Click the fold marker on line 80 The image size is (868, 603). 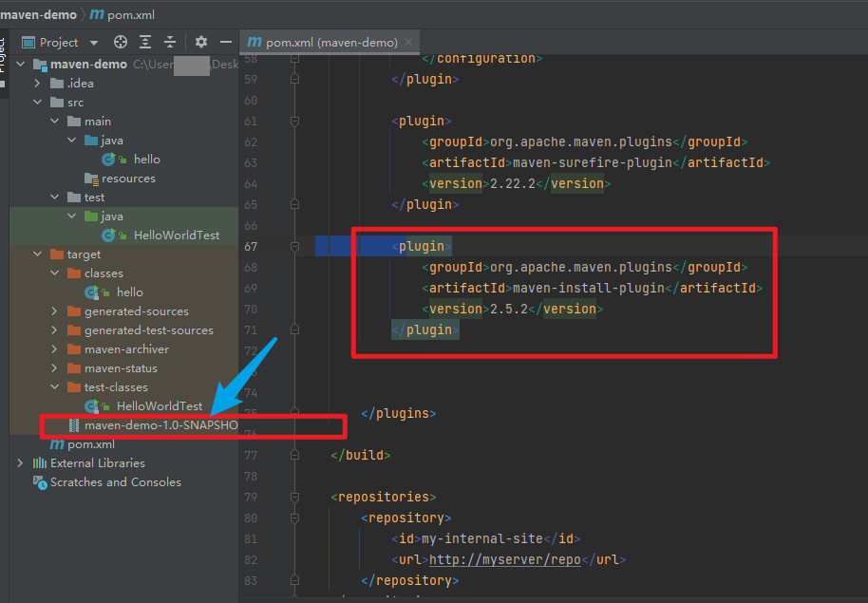[x=294, y=518]
